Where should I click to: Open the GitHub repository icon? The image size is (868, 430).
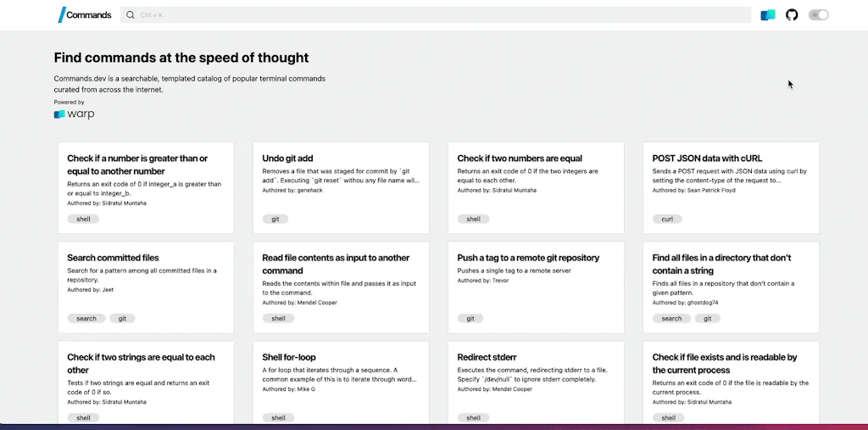(x=792, y=14)
